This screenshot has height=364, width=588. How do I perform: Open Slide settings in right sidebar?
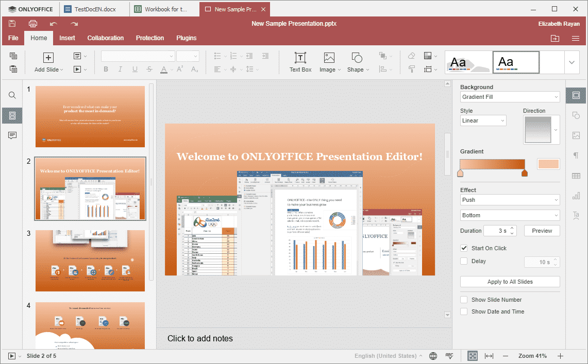pyautogui.click(x=576, y=95)
